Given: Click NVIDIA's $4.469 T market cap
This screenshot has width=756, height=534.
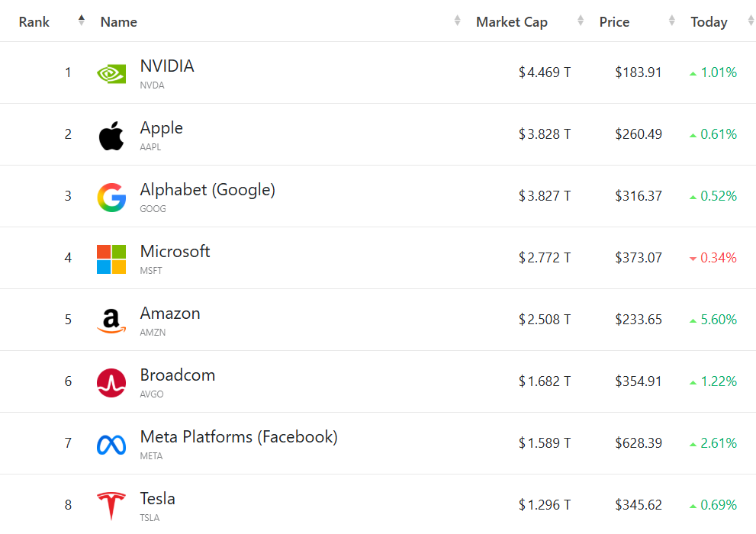Looking at the screenshot, I should click(x=545, y=72).
